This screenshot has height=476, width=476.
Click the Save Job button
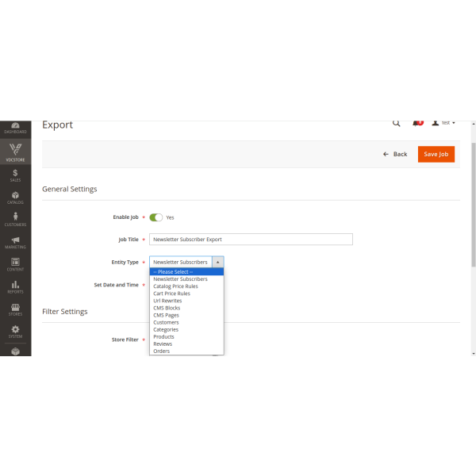[x=436, y=154]
